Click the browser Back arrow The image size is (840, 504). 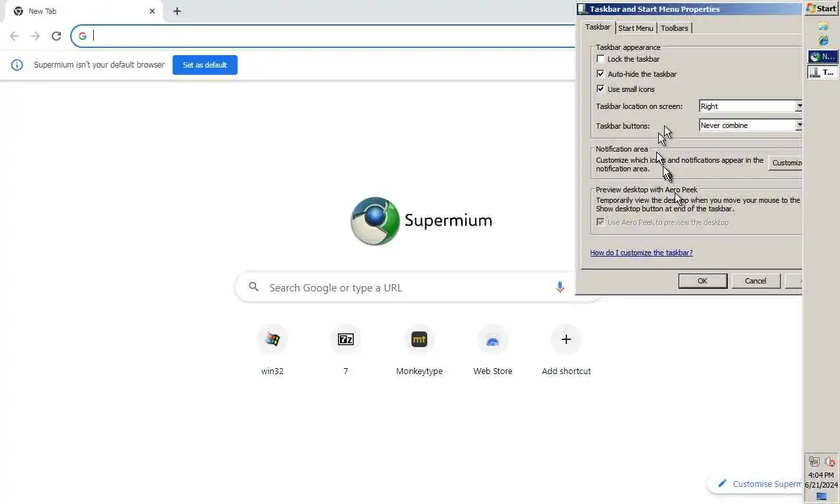click(x=14, y=36)
